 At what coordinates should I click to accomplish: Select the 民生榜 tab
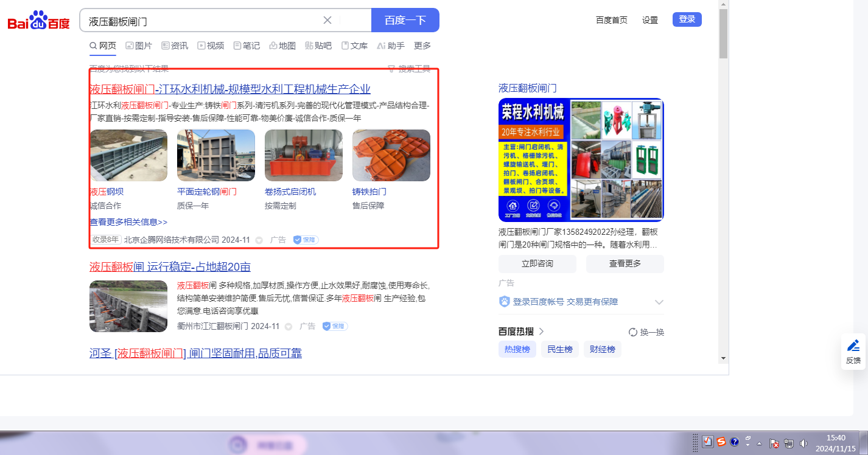click(560, 349)
